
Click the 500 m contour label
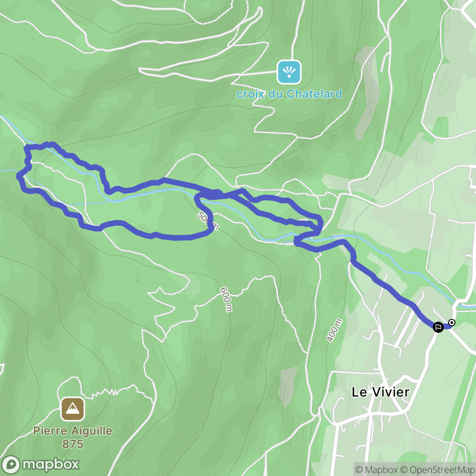(x=208, y=221)
